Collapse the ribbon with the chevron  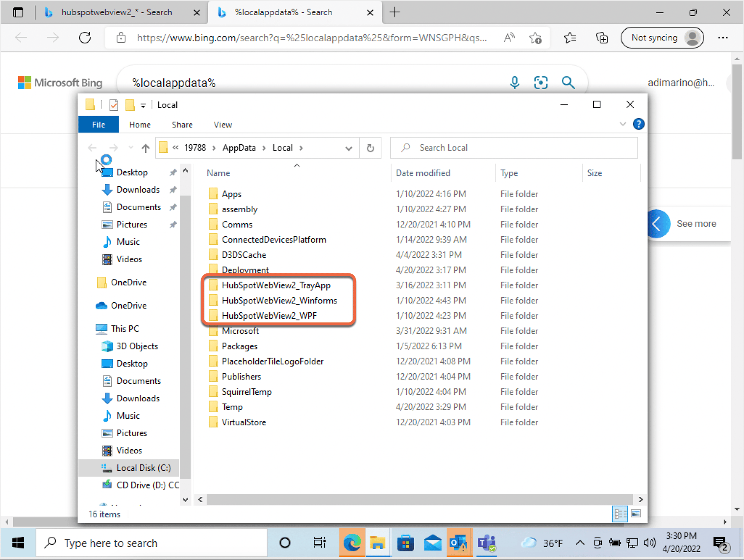(x=622, y=124)
